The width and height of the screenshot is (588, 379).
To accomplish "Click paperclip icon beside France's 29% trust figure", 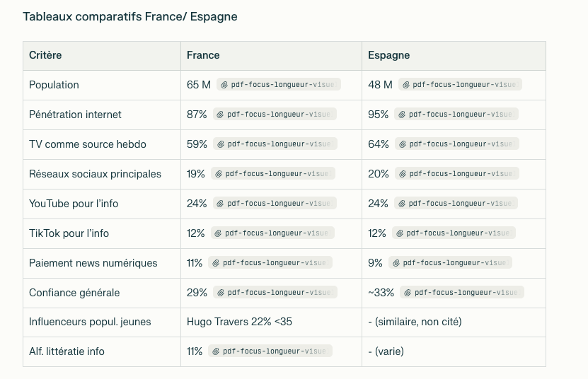I will coord(221,293).
